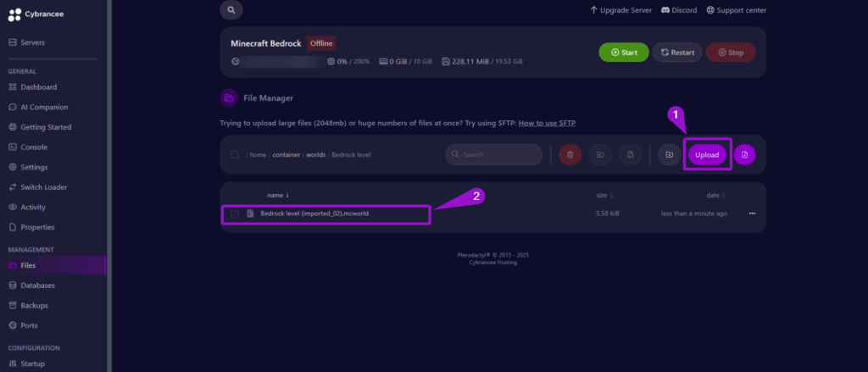Click the archive files icon
The width and height of the screenshot is (868, 372).
coord(630,154)
